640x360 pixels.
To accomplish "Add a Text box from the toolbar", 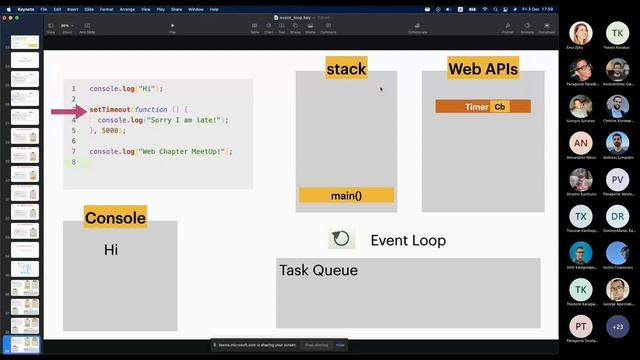I will (x=281, y=28).
